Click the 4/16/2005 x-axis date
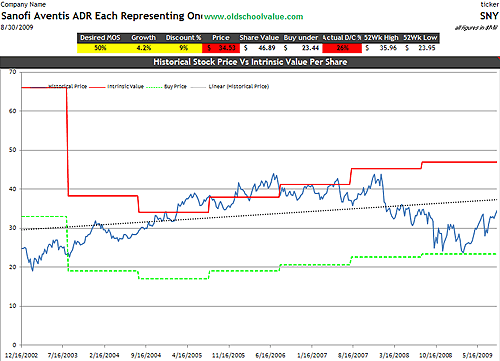This screenshot has height=361, width=500. coord(187,355)
